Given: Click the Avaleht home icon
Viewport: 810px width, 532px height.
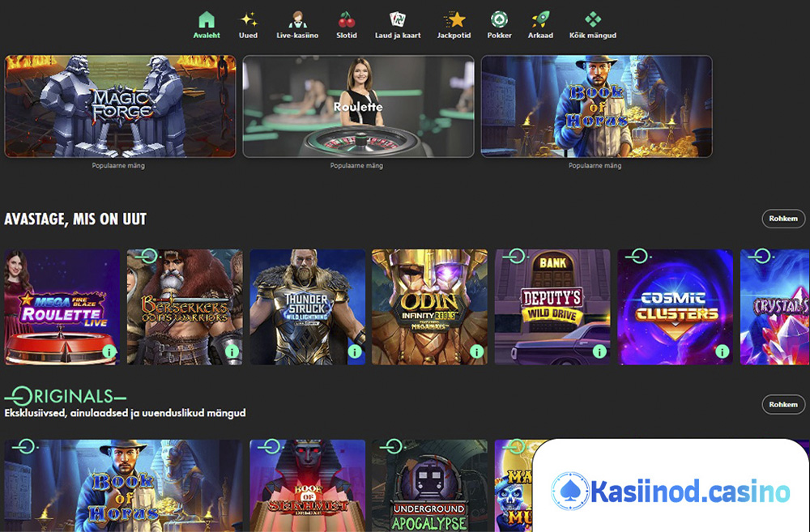Looking at the screenshot, I should pyautogui.click(x=207, y=19).
